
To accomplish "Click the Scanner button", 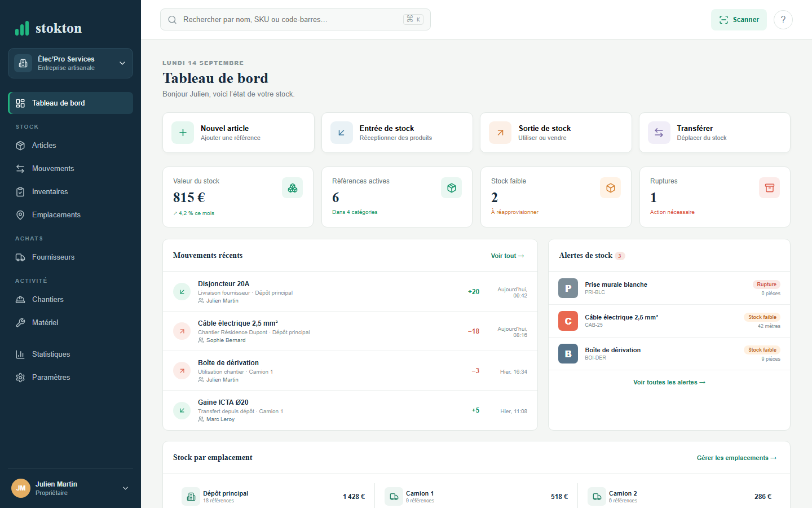I will pos(739,20).
